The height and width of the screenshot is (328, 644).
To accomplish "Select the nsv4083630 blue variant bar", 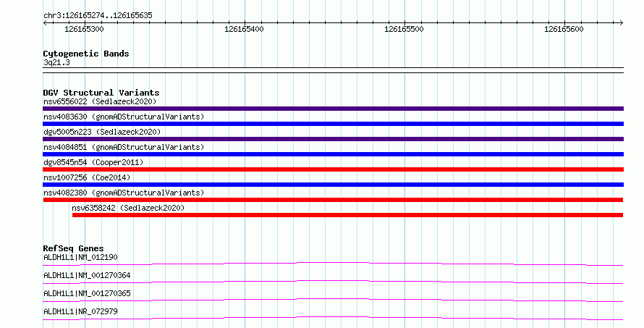I will 333,124.
